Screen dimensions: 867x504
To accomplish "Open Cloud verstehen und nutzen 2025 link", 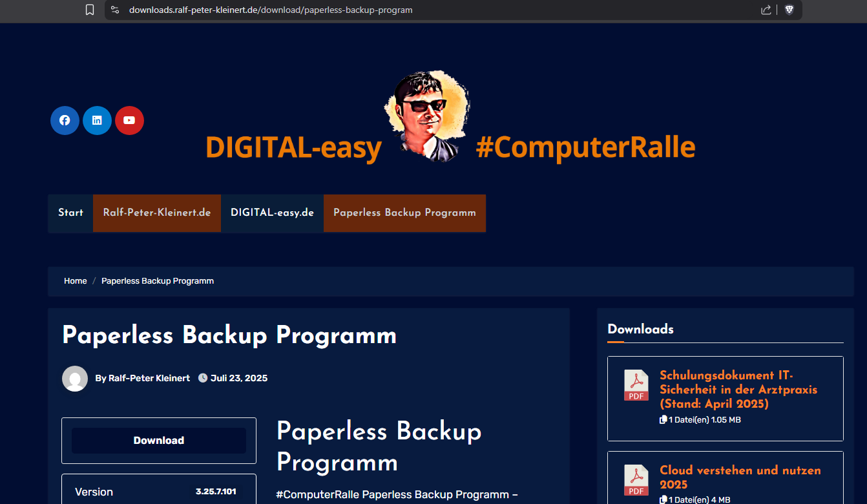I will pyautogui.click(x=740, y=477).
